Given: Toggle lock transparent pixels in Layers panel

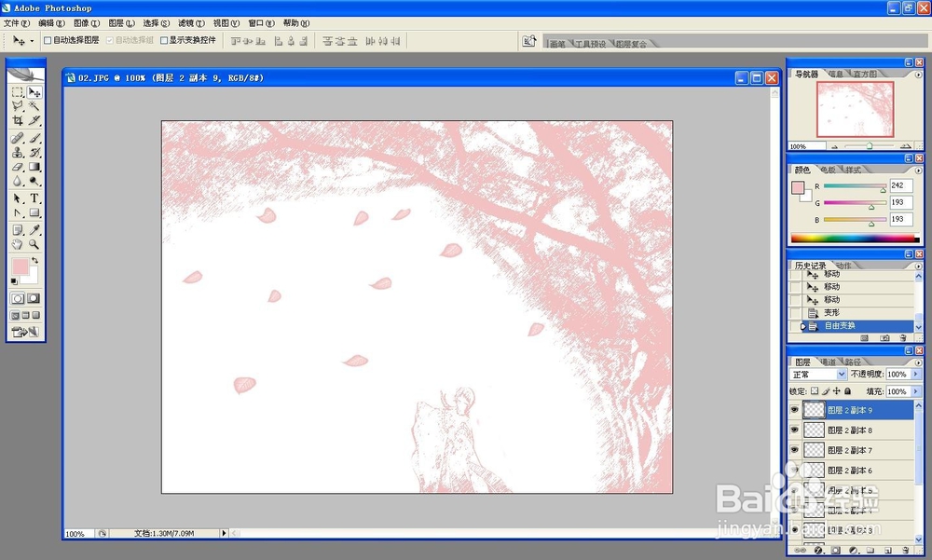Looking at the screenshot, I should pos(815,391).
